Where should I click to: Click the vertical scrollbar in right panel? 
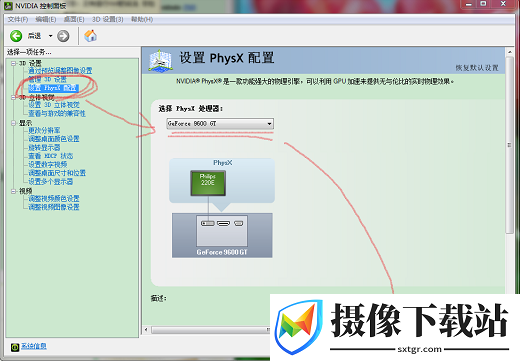[509, 145]
